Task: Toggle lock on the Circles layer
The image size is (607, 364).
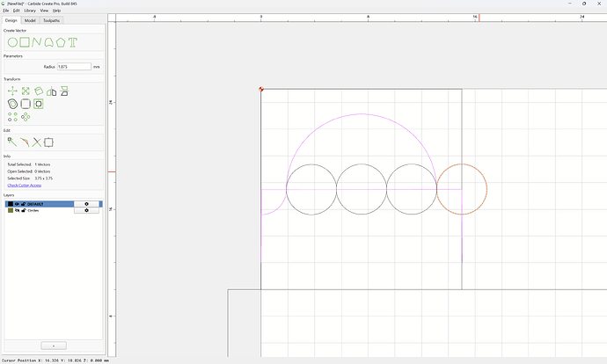Action: [x=23, y=210]
